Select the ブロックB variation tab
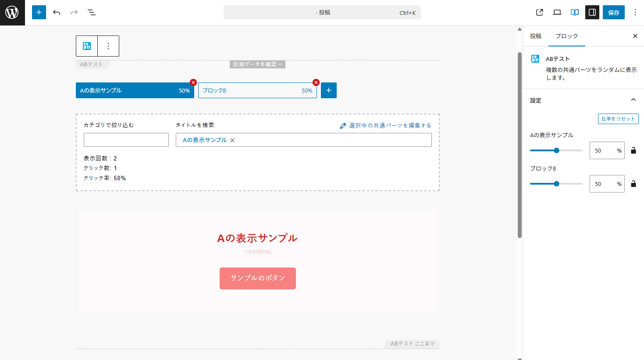This screenshot has width=644, height=360. pyautogui.click(x=251, y=90)
